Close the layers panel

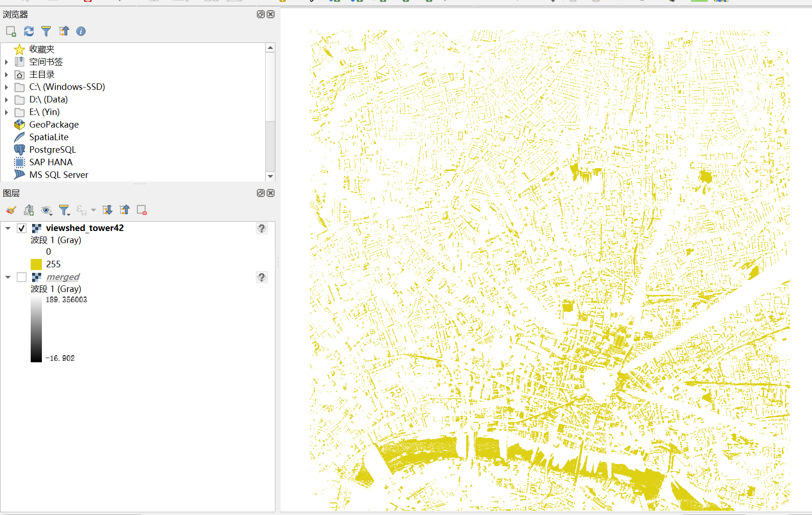[x=271, y=193]
